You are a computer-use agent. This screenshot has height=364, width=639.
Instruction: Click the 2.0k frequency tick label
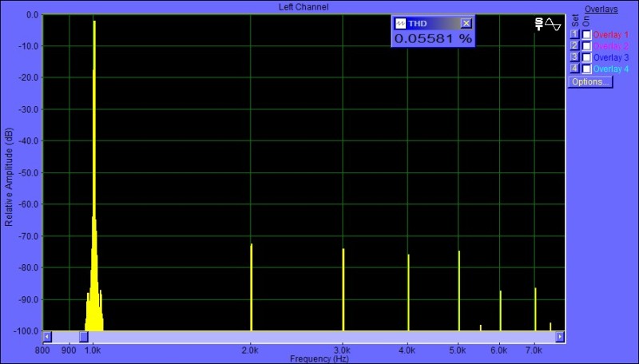(x=250, y=350)
